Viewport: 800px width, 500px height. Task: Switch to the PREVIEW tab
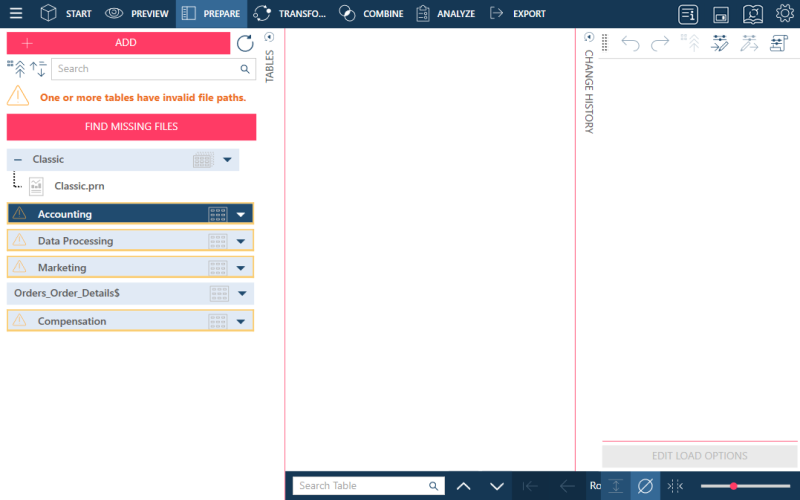click(137, 13)
